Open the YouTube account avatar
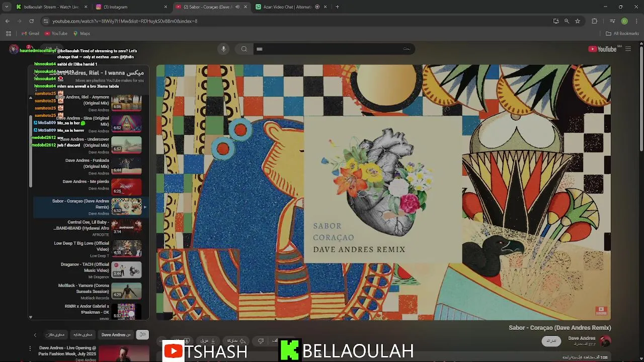 [x=14, y=49]
